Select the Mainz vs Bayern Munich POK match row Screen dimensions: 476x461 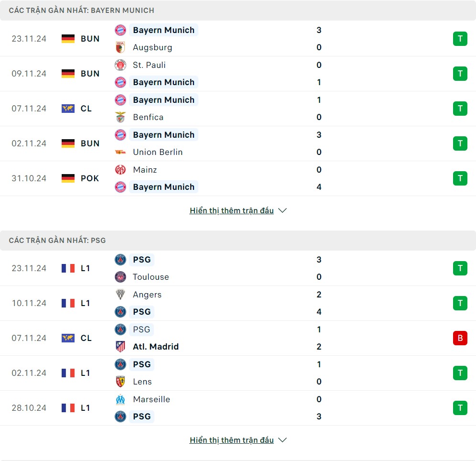click(238, 178)
